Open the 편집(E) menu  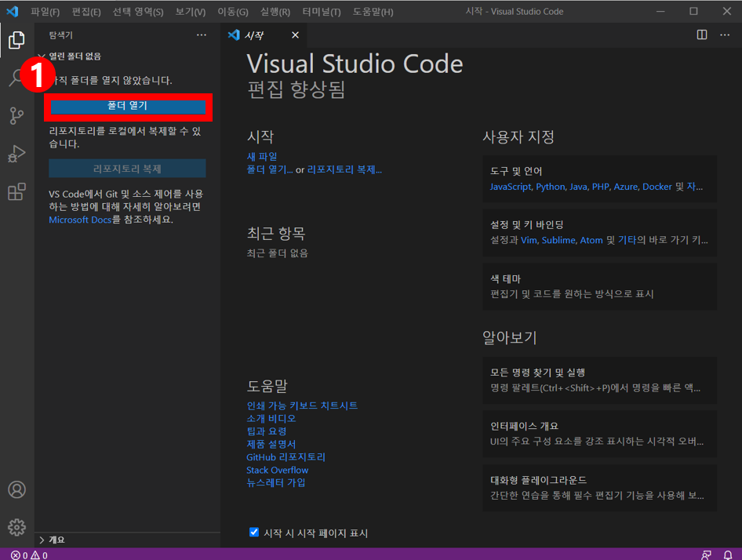click(x=86, y=12)
